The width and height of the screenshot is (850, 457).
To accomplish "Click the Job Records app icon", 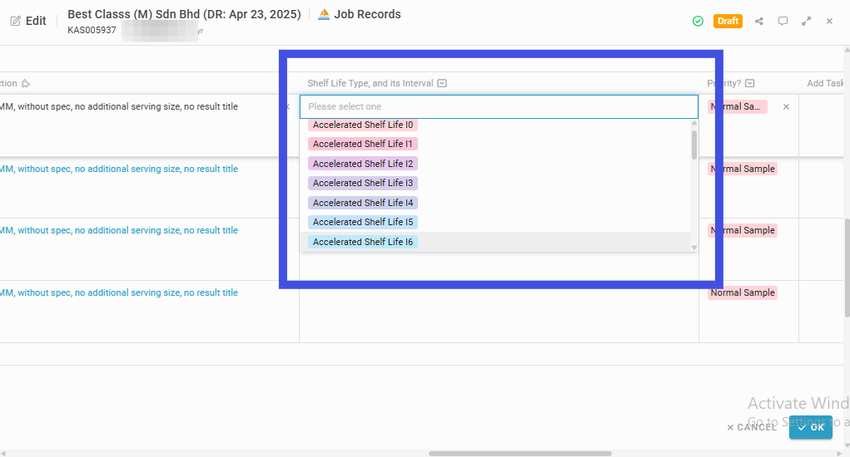I will pyautogui.click(x=324, y=15).
